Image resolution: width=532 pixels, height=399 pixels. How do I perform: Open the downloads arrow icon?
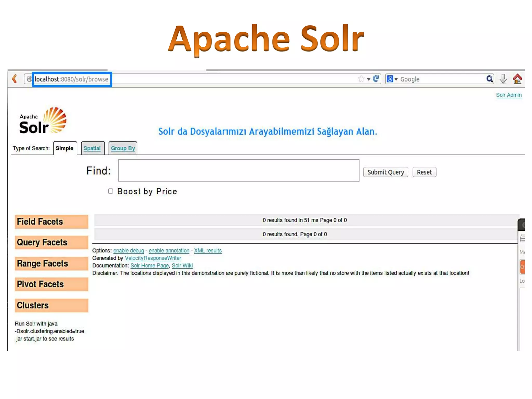pyautogui.click(x=503, y=79)
